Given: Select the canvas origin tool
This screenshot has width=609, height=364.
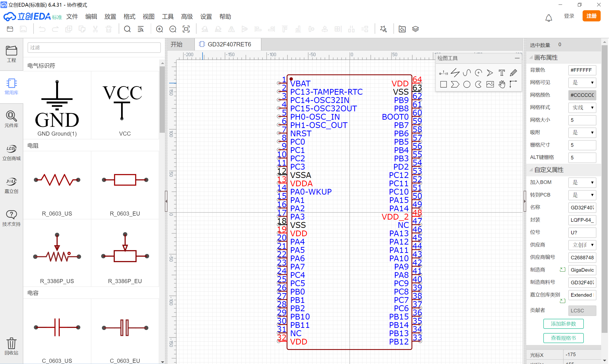Looking at the screenshot, I should click(513, 84).
